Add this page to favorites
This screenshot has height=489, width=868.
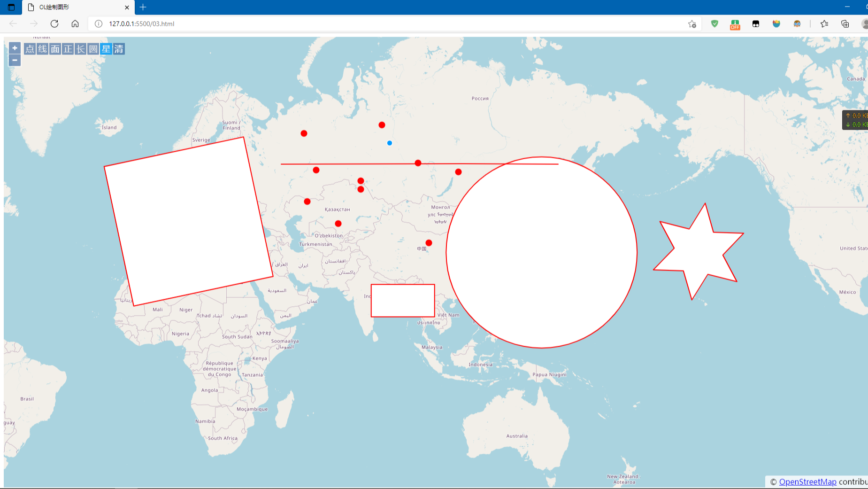[x=692, y=23]
